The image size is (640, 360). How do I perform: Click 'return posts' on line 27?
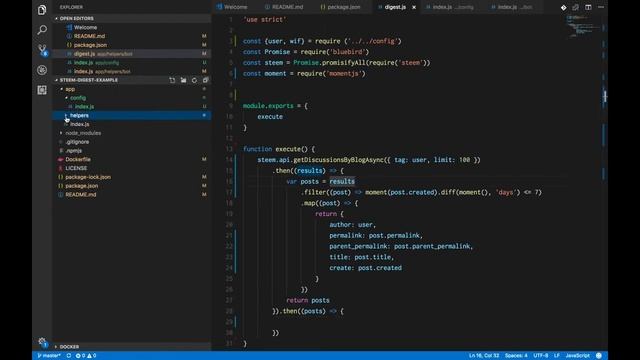click(308, 300)
